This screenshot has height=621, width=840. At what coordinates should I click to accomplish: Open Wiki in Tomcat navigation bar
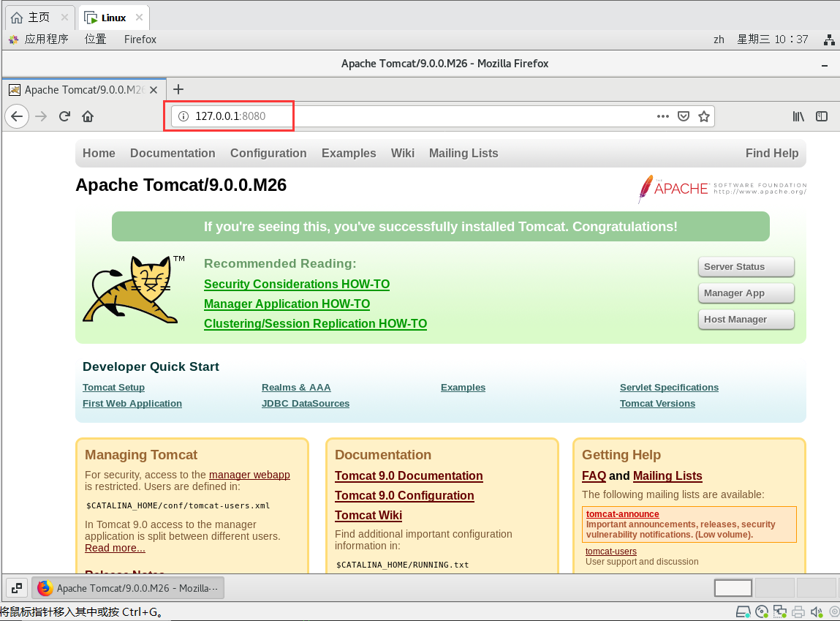pyautogui.click(x=403, y=154)
